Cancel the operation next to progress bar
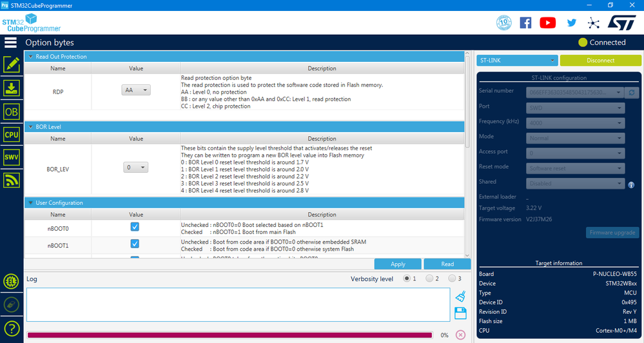 click(461, 335)
